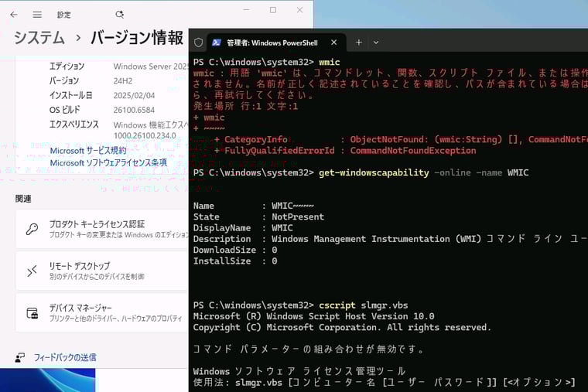
Task: Maximize the Settings window
Action: click(x=272, y=10)
